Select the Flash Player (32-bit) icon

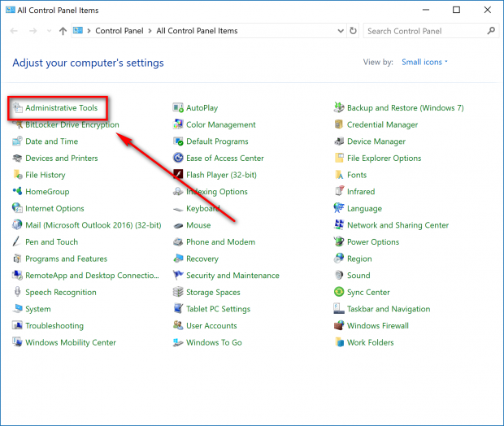178,175
